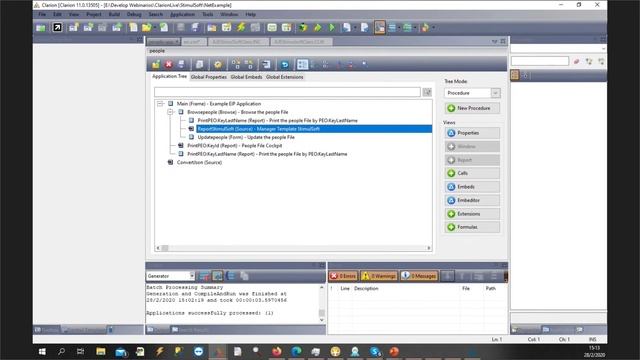Click the Windows Start button

tap(42, 351)
